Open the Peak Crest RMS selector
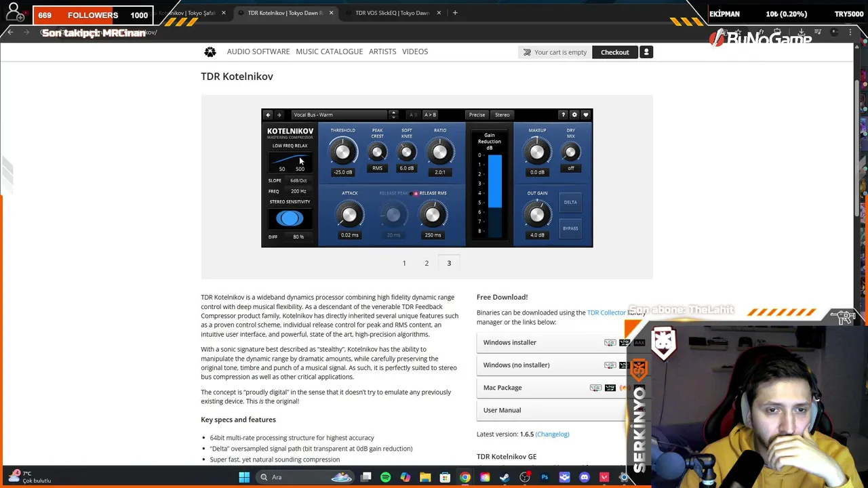The height and width of the screenshot is (488, 868). 377,168
